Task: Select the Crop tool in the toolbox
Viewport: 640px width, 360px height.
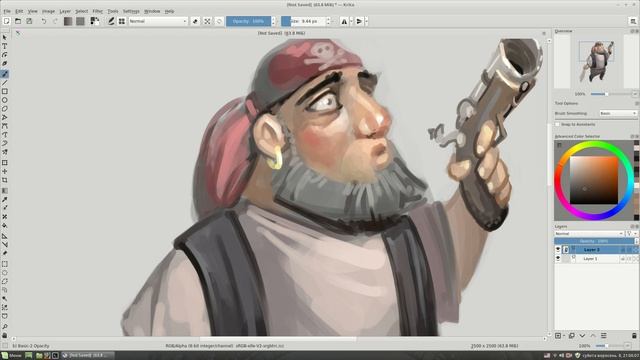Action: click(4, 180)
